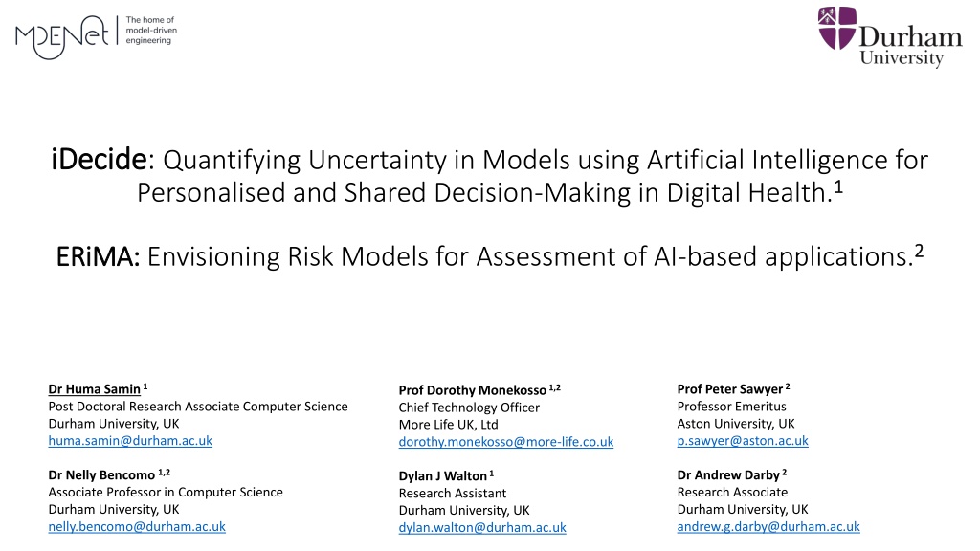
Task: Select the ERiMA title word
Action: 98,256
